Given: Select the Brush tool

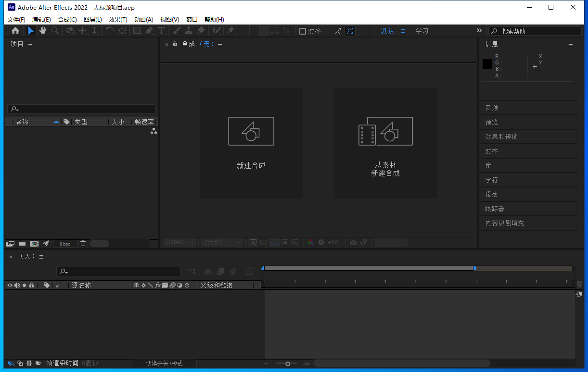Looking at the screenshot, I should [176, 31].
